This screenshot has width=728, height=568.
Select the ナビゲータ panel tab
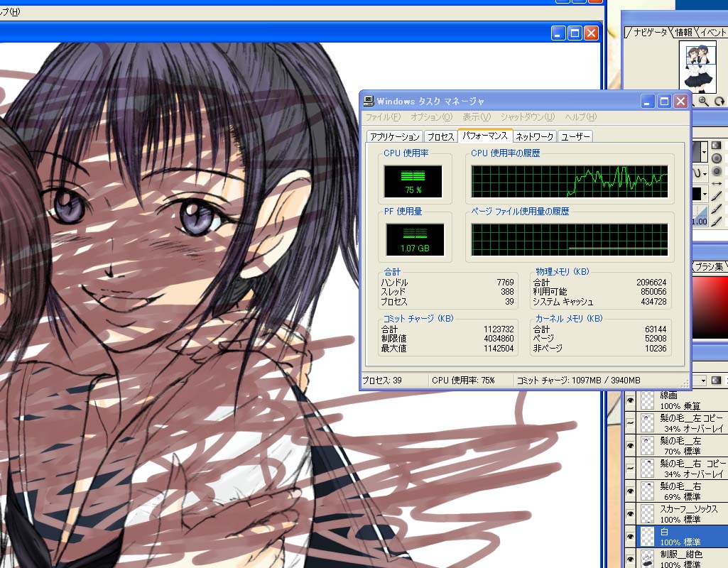[649, 32]
